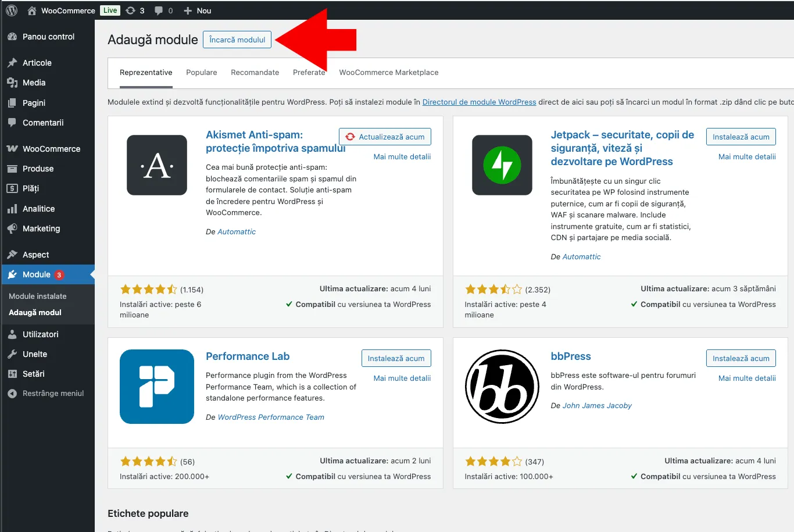Open the Automattic author link under Akismet
The height and width of the screenshot is (532, 794).
(237, 231)
